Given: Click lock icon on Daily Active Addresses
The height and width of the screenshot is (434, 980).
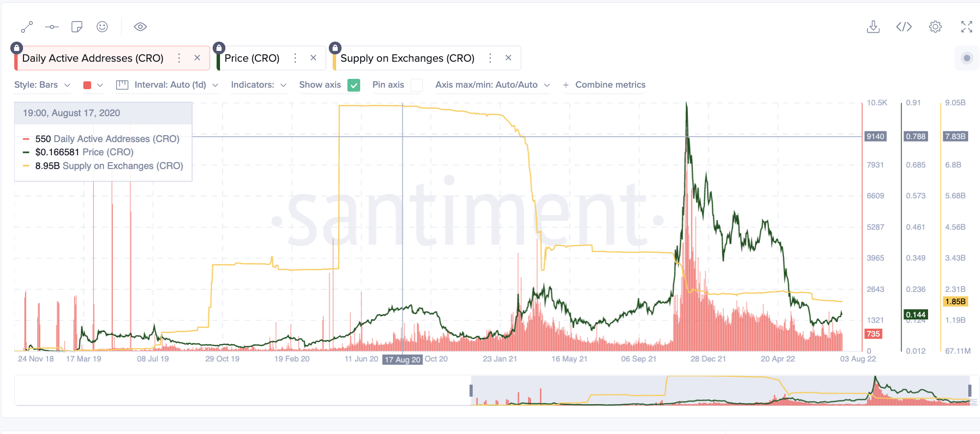Looking at the screenshot, I should point(17,48).
